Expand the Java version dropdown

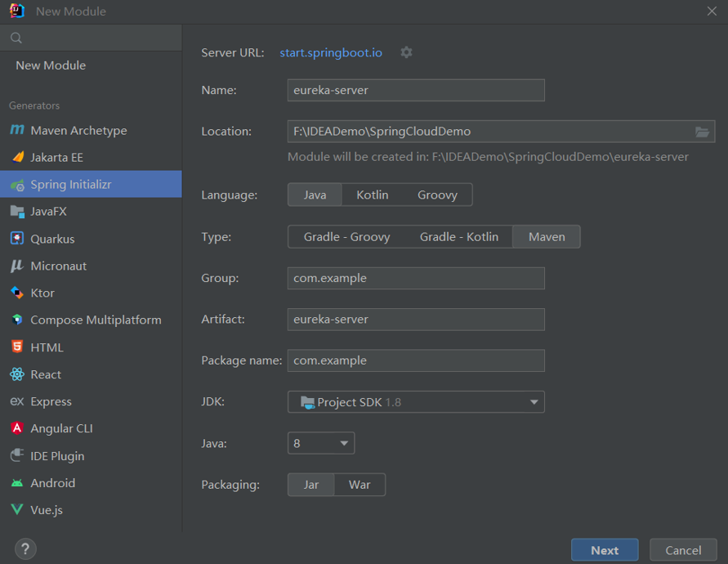(321, 443)
